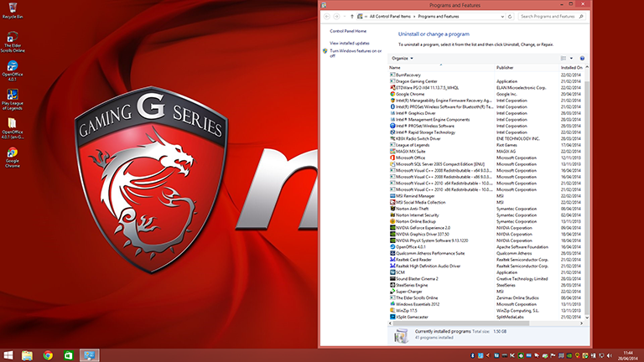
Task: Go up one level with the up arrow
Action: click(x=351, y=17)
